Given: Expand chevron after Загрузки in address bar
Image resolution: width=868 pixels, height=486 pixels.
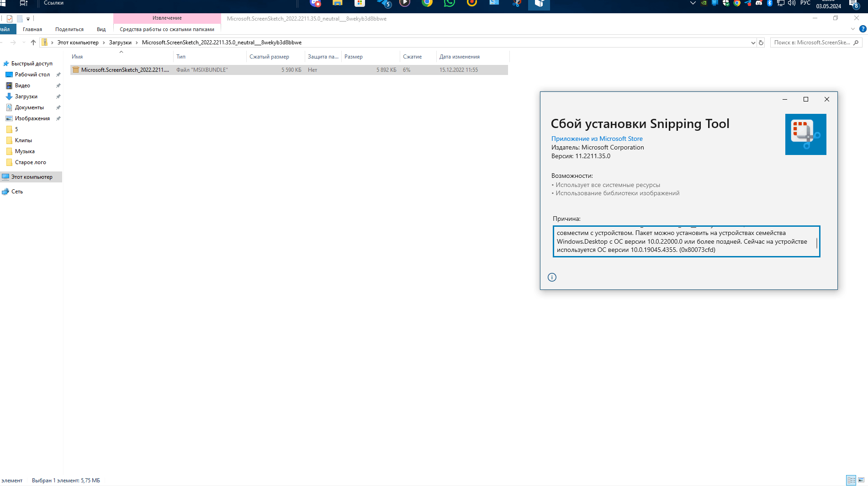Looking at the screenshot, I should (137, 43).
